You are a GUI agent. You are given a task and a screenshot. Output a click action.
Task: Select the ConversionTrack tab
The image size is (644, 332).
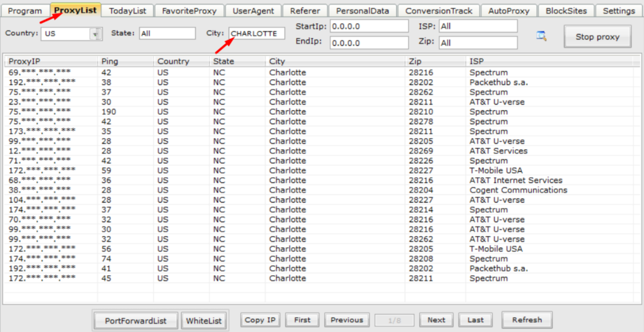pyautogui.click(x=439, y=11)
